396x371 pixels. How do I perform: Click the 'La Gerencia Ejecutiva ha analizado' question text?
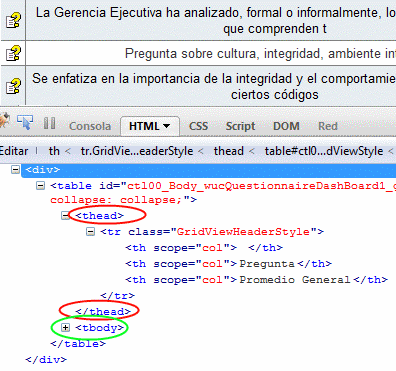tap(216, 21)
